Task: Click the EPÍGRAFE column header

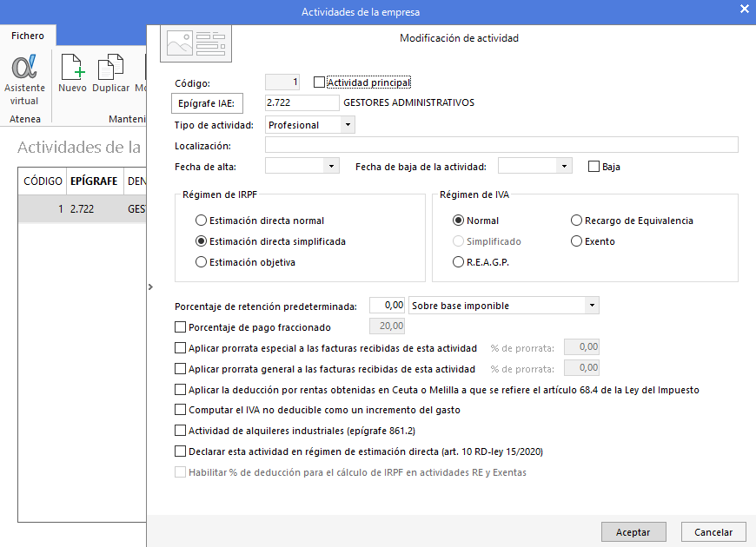Action: pos(95,181)
